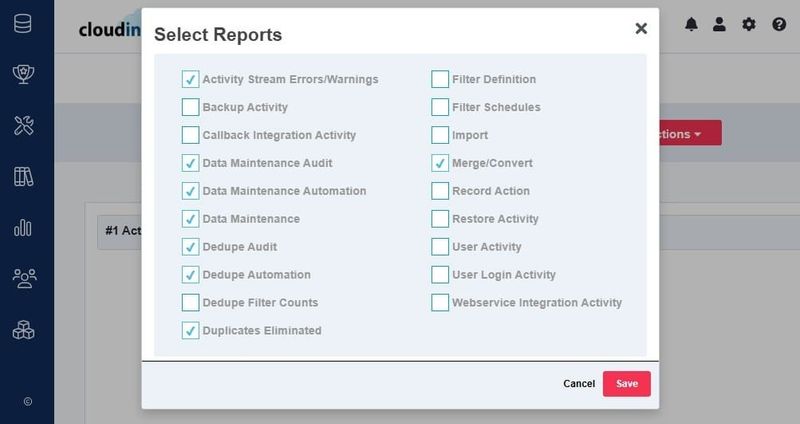Uncheck Dedupe Automation report

[190, 275]
